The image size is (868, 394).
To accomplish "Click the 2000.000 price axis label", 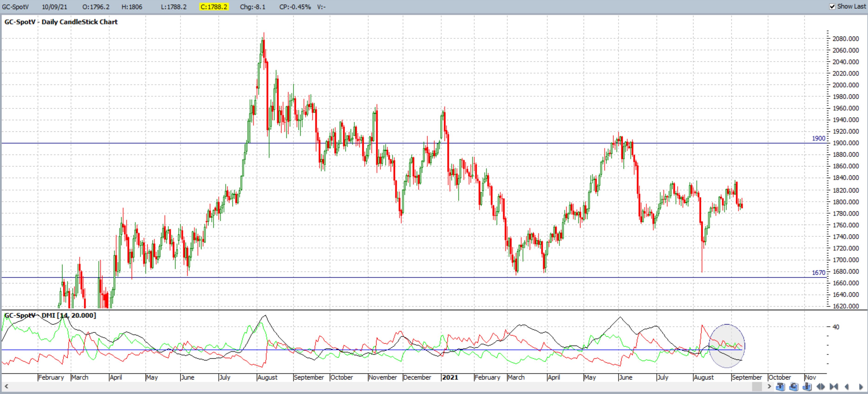I will (x=846, y=85).
